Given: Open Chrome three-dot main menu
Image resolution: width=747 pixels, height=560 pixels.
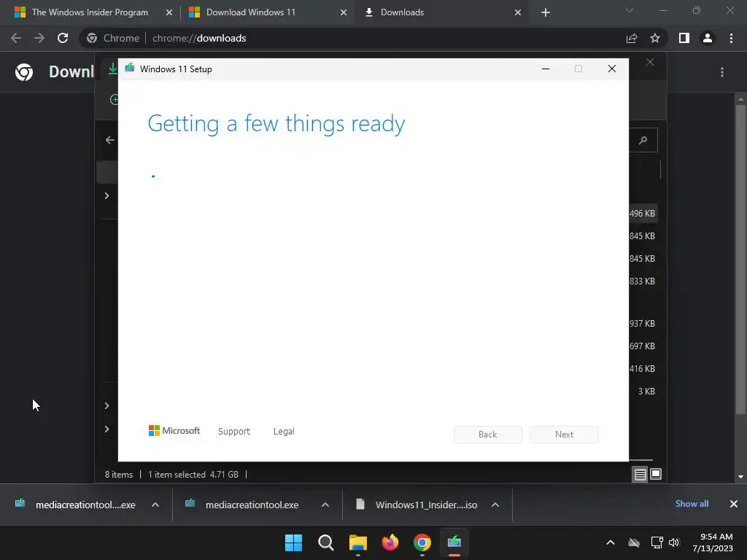Looking at the screenshot, I should point(731,38).
